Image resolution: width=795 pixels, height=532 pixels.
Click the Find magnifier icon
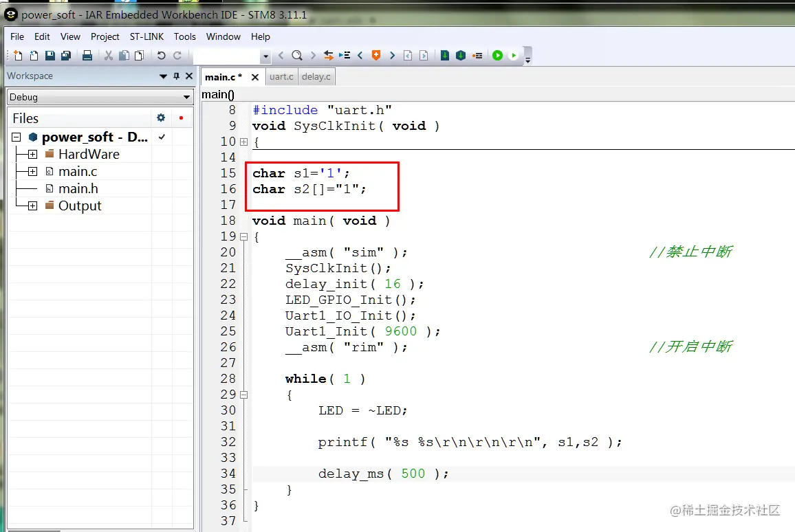[x=297, y=55]
